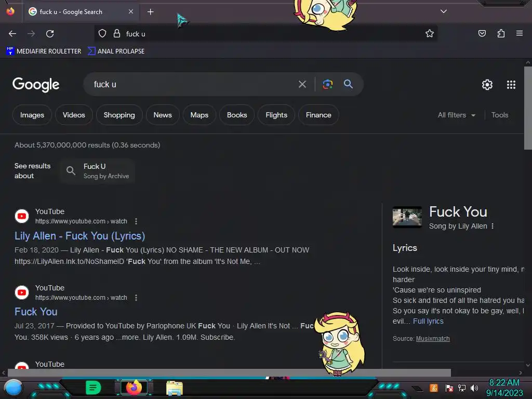
Task: Open more options for second YouTube result
Action: point(136,298)
